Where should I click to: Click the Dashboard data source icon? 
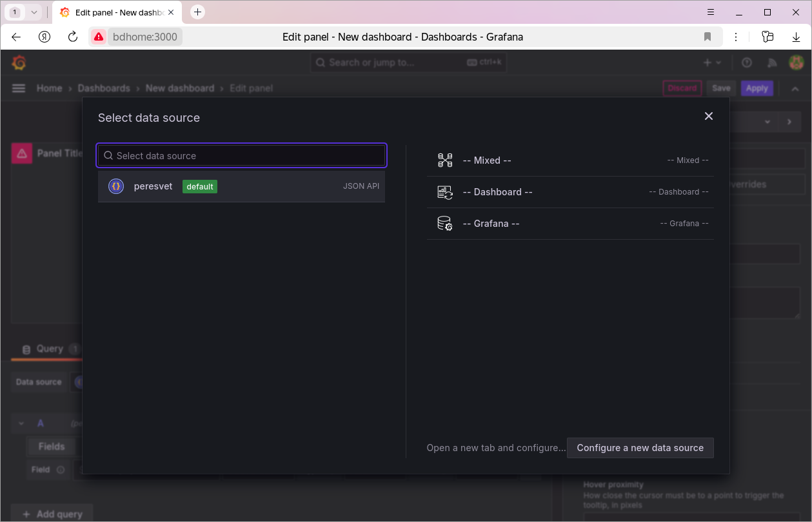[x=445, y=192]
